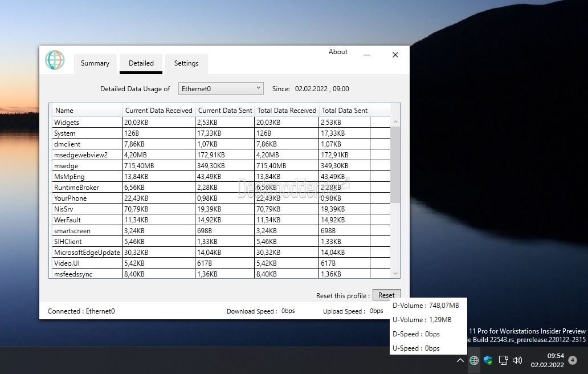588x374 pixels.
Task: Click the network display tray icon
Action: click(503, 360)
